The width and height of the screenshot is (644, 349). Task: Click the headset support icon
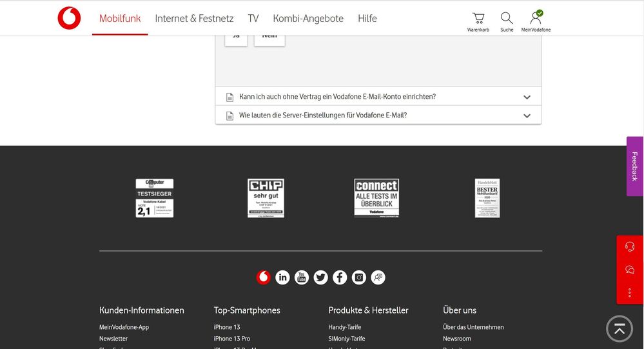coord(630,246)
